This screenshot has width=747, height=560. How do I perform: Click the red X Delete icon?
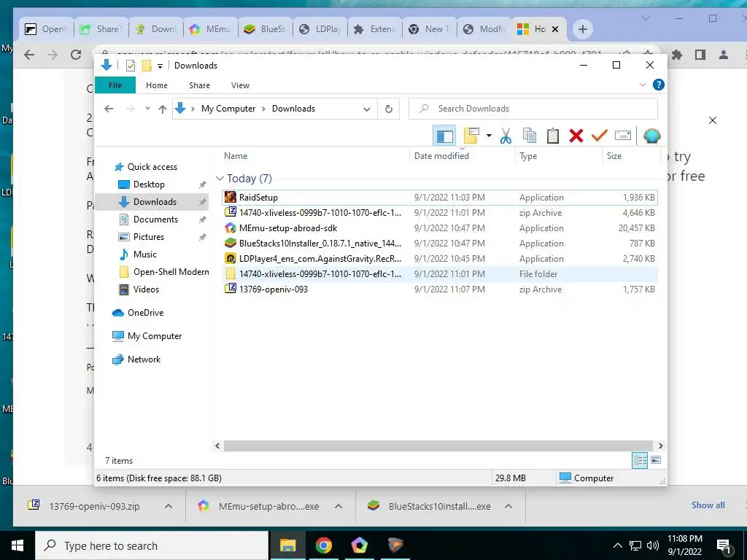pyautogui.click(x=576, y=136)
